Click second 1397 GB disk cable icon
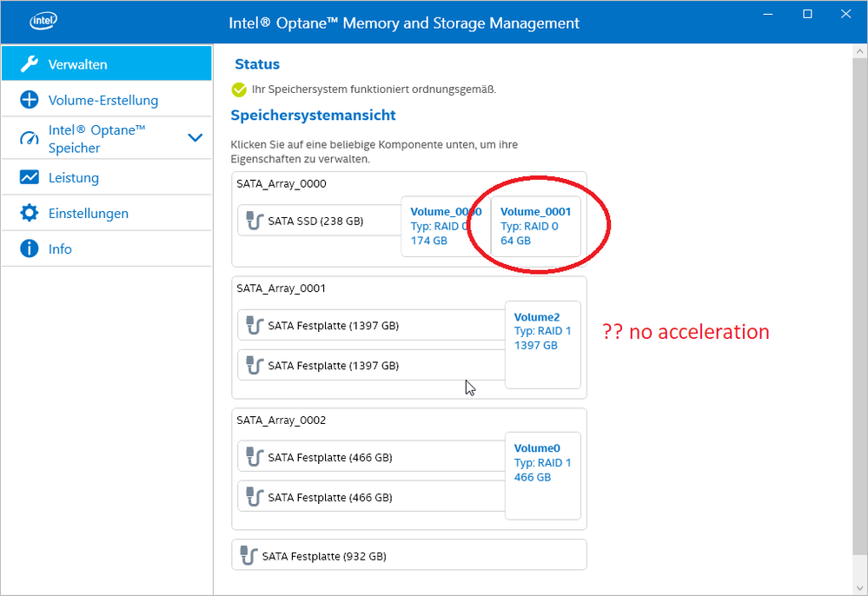 (x=254, y=365)
